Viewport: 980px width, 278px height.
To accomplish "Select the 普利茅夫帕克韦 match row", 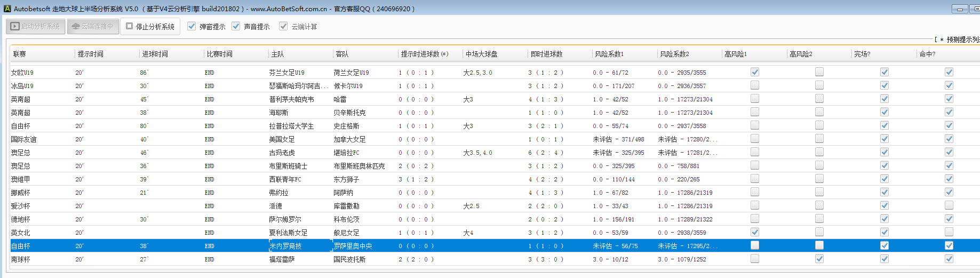I will (291, 99).
